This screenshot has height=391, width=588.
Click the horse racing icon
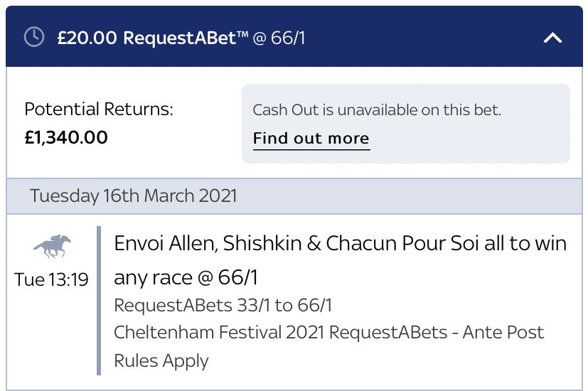tap(51, 247)
